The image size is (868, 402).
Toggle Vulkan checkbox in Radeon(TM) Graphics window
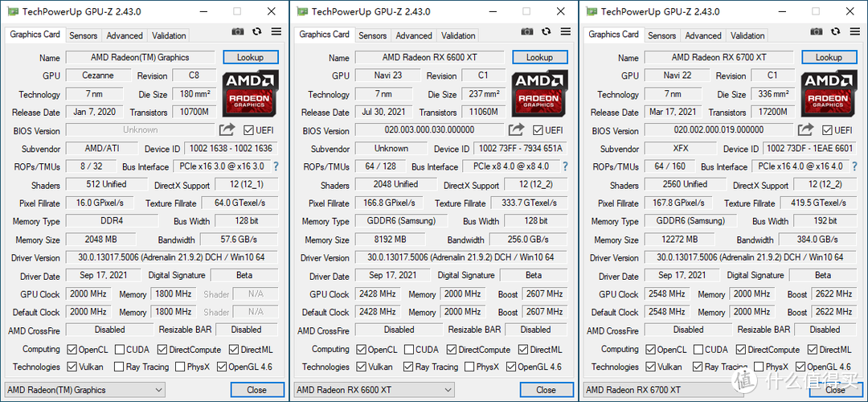click(x=72, y=367)
